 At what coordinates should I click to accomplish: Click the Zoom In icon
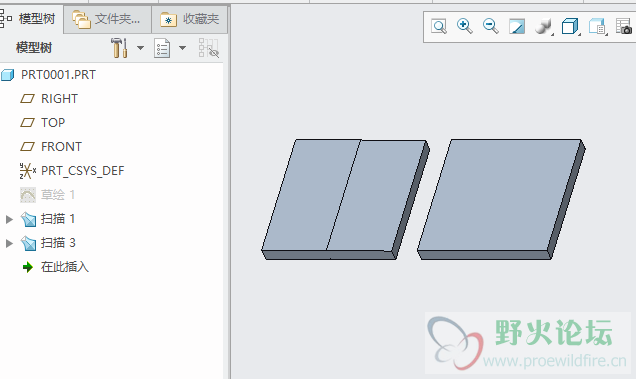click(x=464, y=26)
